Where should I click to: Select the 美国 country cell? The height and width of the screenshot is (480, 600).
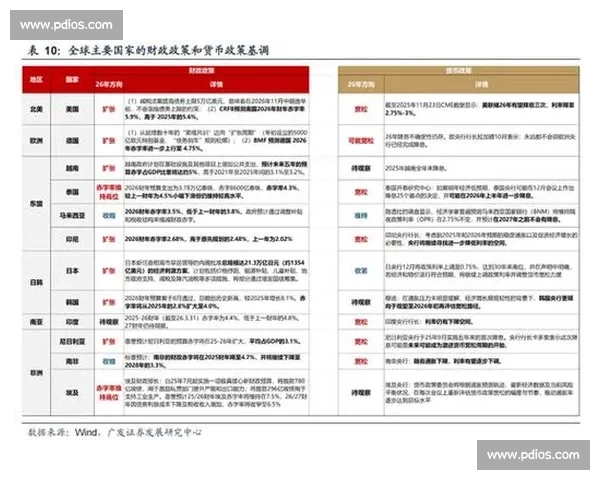point(73,110)
